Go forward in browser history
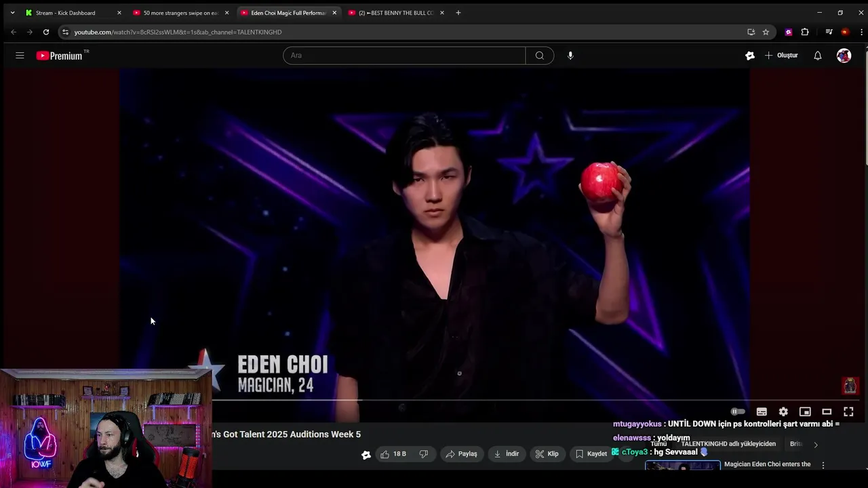This screenshot has width=868, height=488. click(29, 32)
